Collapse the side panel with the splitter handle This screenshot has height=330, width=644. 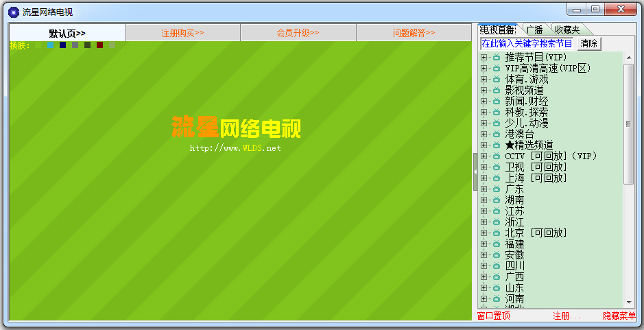click(x=475, y=172)
